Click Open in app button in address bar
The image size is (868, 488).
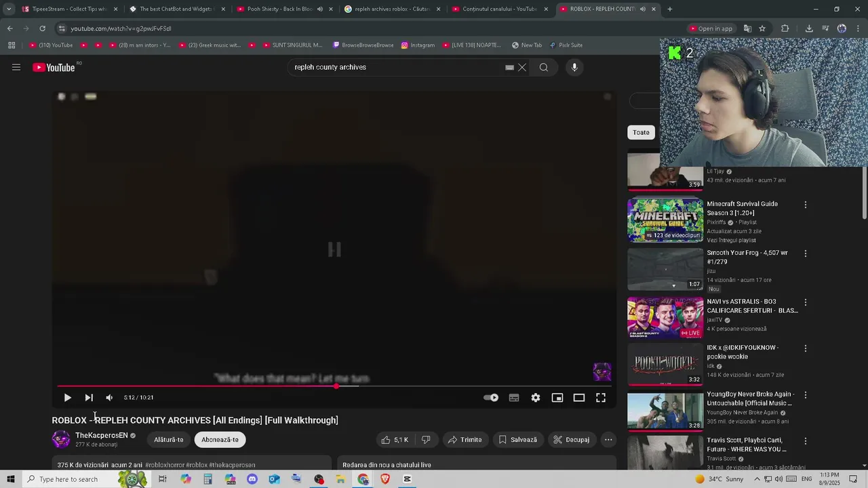coord(711,28)
